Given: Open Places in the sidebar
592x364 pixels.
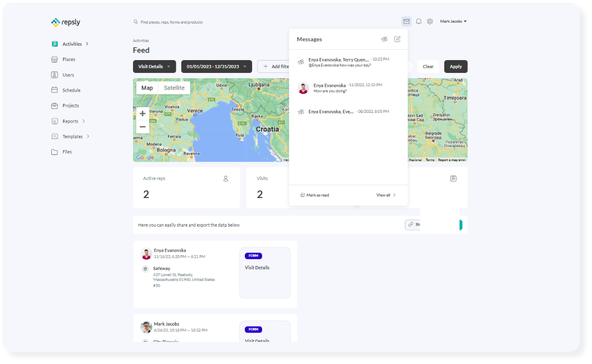Looking at the screenshot, I should click(68, 60).
